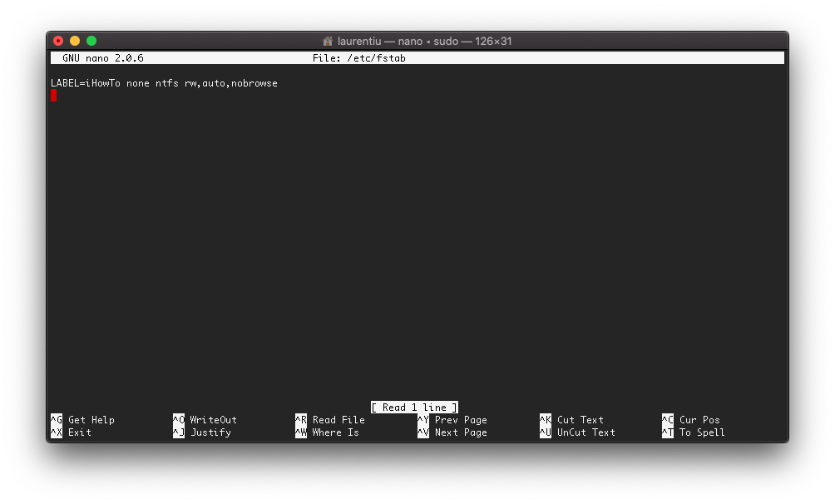Click the ^J Justify shortcut
The height and width of the screenshot is (504, 835).
click(202, 432)
